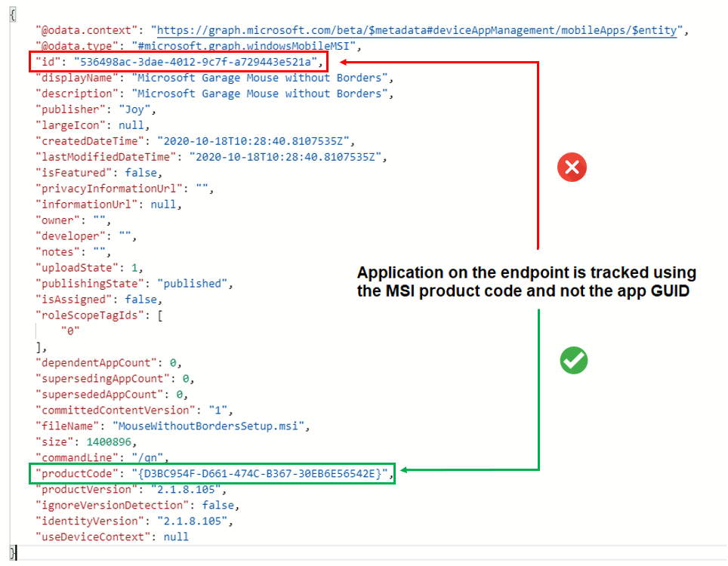
Task: Select the committedContentVersion value "1"
Action: pos(217,411)
